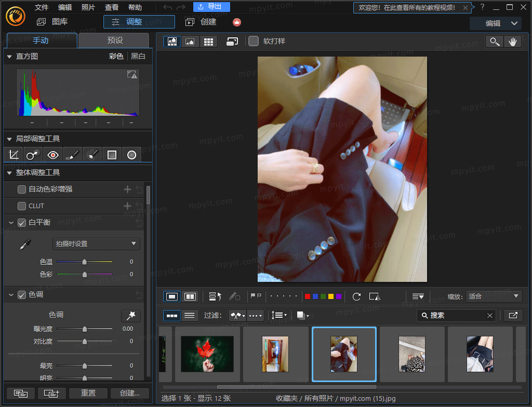Show before and after compare view
Screen dimensions: 532x407
pyautogui.click(x=190, y=297)
